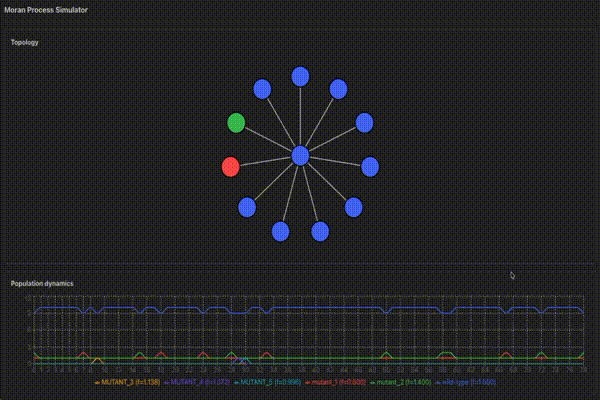The image size is (600, 400).
Task: Select the bottom-right pair's right blue node
Action: (354, 207)
